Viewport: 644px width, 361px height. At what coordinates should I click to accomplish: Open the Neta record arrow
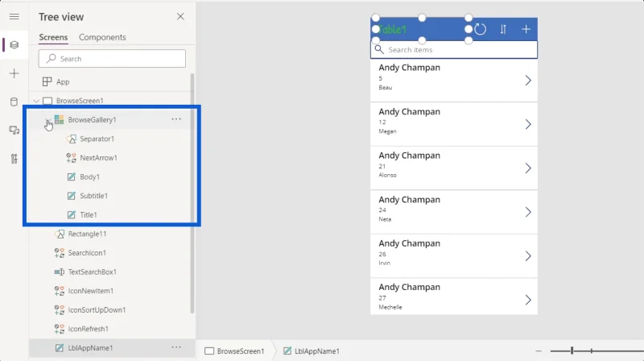coord(528,212)
